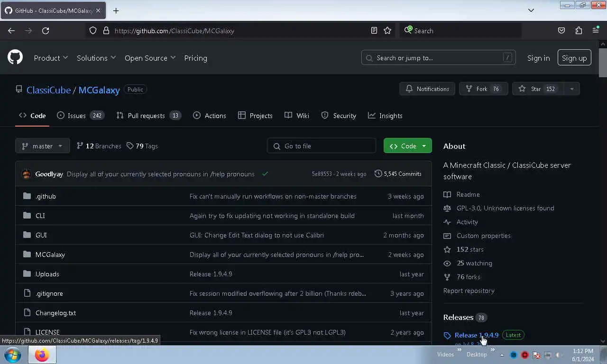Open Pricing page
The image size is (607, 364).
pos(195,58)
